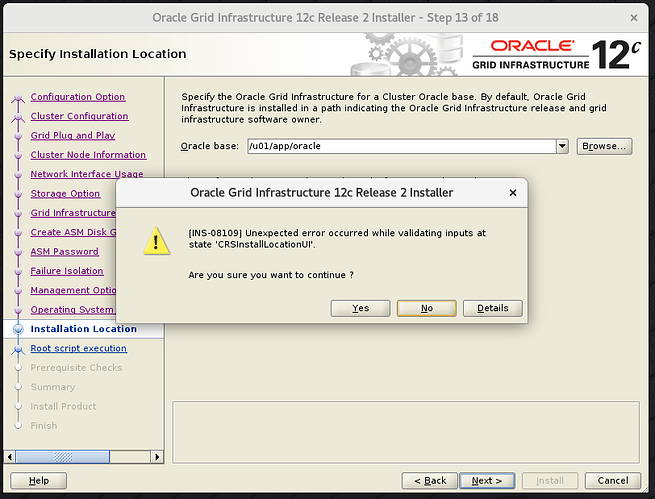
Task: Open Storage Option step
Action: tap(65, 194)
